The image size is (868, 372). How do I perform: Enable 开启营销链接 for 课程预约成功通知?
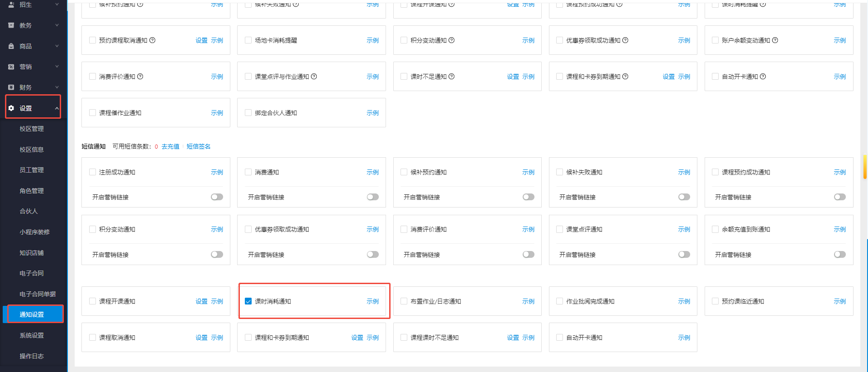[x=840, y=197]
